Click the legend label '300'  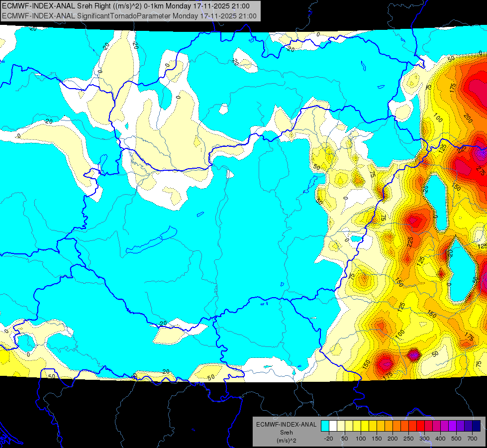click(425, 439)
